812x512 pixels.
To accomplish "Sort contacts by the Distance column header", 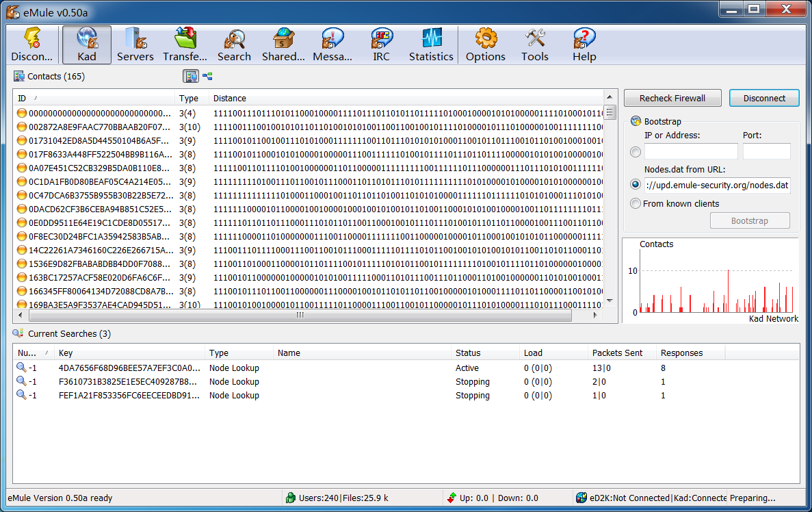I will pos(404,98).
